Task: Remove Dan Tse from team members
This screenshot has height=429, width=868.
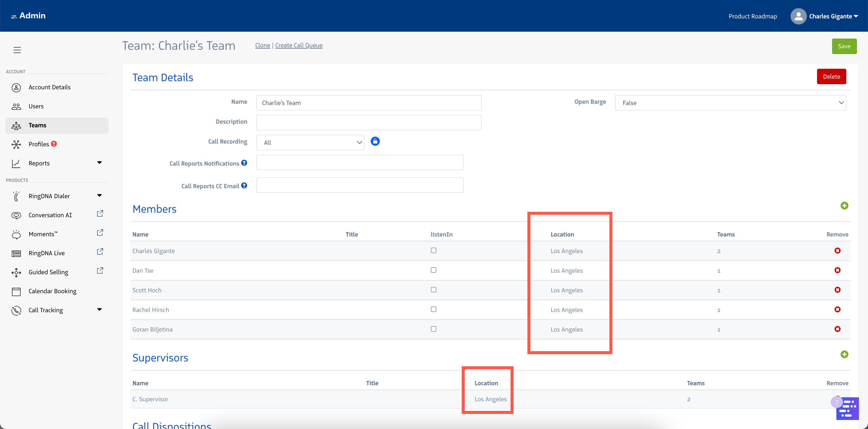Action: (837, 270)
